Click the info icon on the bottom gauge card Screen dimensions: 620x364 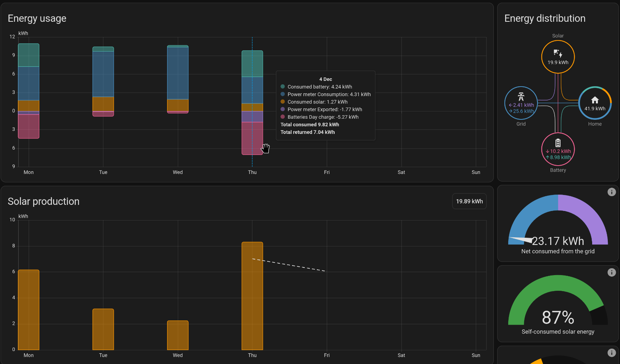pyautogui.click(x=612, y=353)
